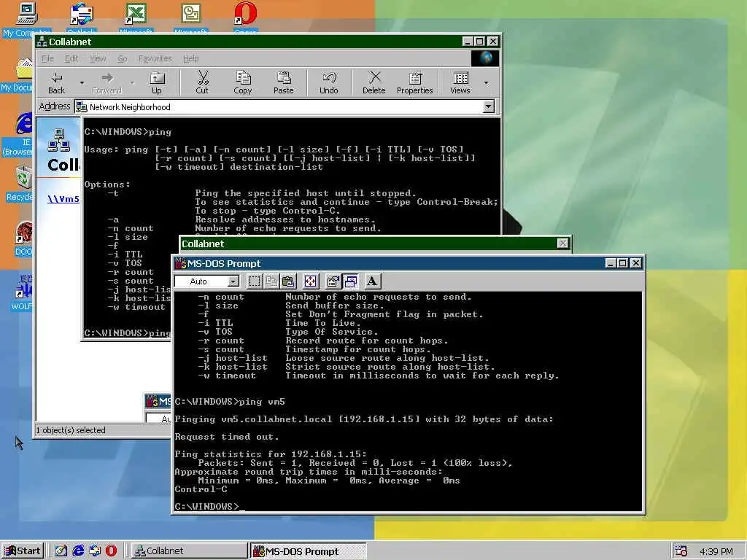Viewport: 747px width, 560px height.
Task: Expand the Forward history dropdown arrow
Action: (132, 83)
